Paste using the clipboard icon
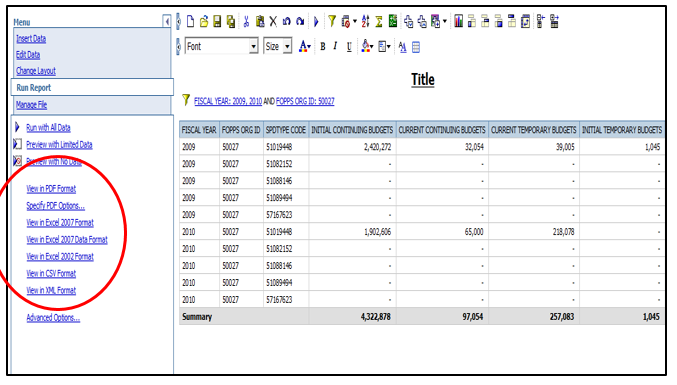 point(260,21)
